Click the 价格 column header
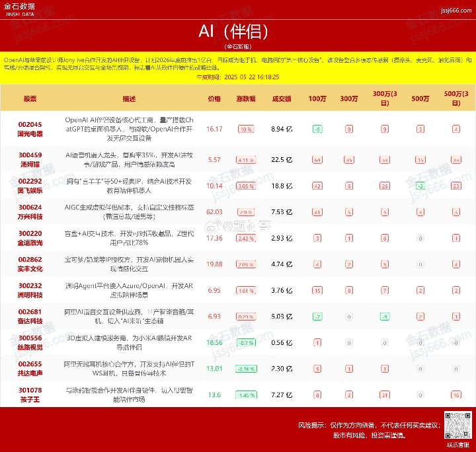476x452 pixels. (x=214, y=99)
